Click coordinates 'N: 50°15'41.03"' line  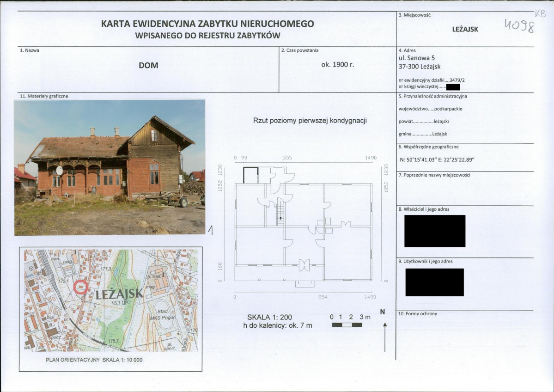click(x=437, y=159)
